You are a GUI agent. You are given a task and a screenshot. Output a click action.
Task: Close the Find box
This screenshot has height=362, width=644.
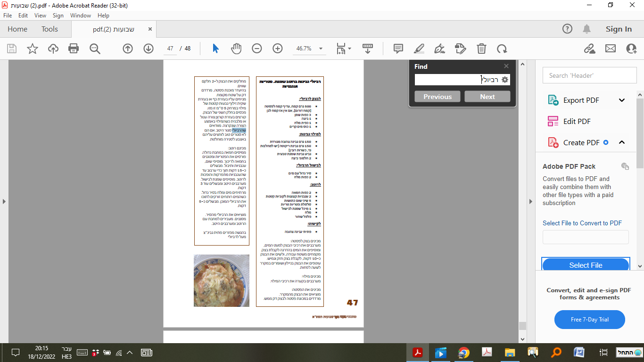[506, 66]
